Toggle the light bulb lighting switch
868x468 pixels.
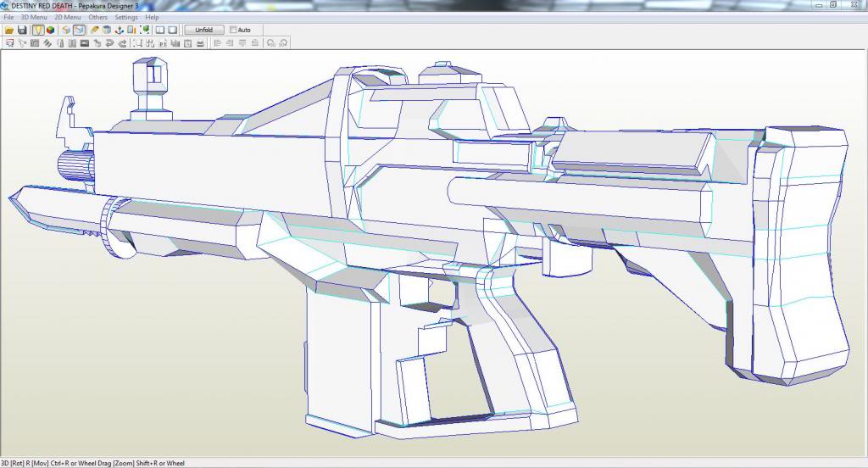coord(38,30)
